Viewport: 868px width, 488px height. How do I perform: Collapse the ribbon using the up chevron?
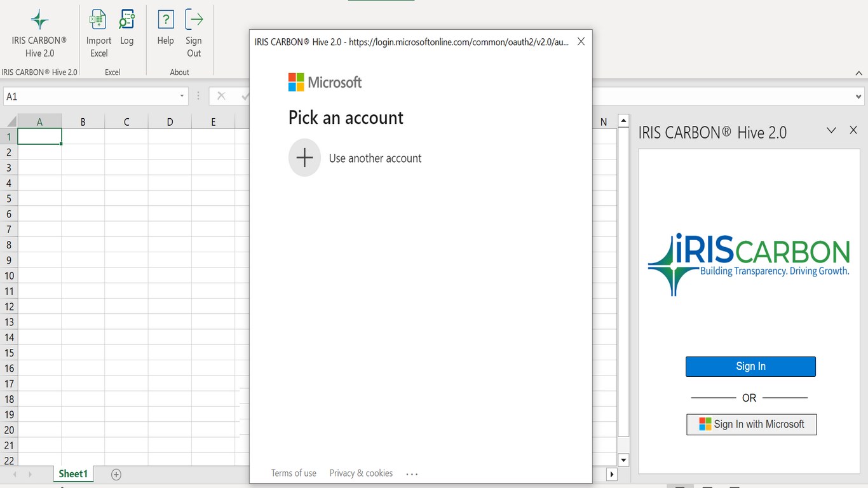click(859, 74)
